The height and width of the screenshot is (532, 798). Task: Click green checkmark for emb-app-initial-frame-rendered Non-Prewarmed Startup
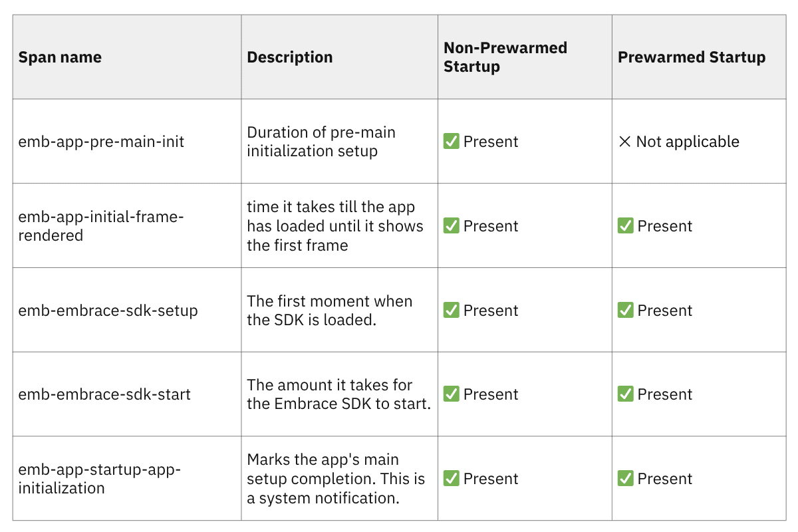coord(452,226)
